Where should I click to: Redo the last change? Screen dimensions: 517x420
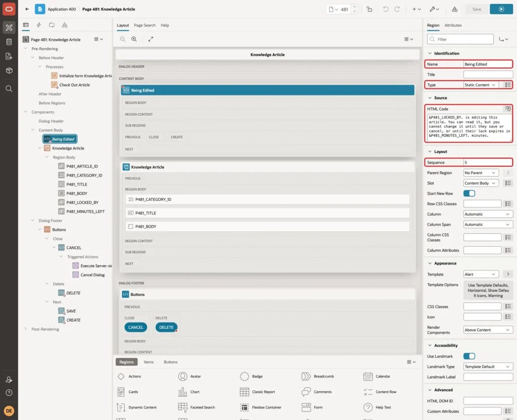(x=397, y=9)
